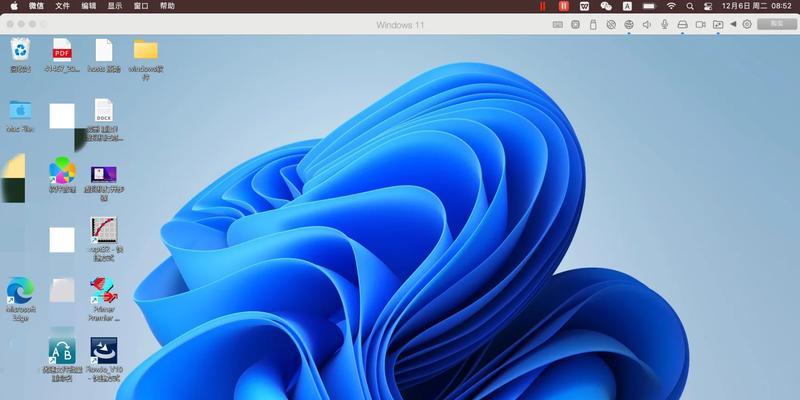Open the VM settings gear icon
800x400 pixels.
747,24
